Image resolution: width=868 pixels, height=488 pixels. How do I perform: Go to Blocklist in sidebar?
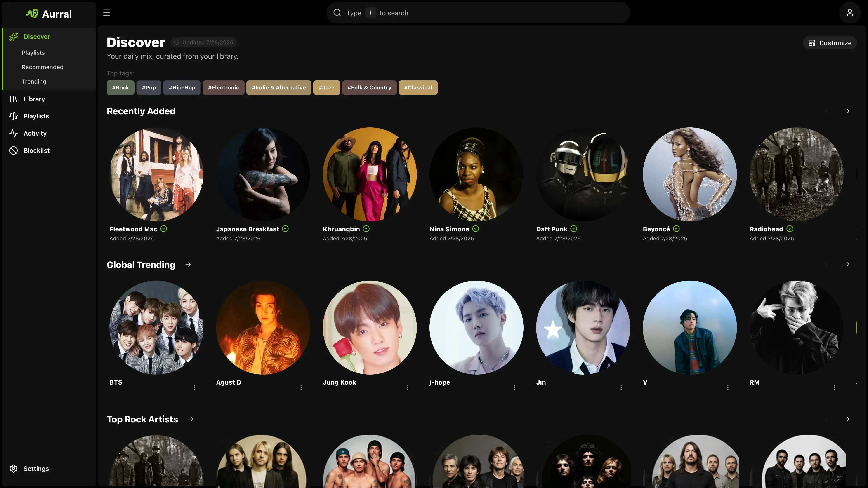(x=49, y=150)
